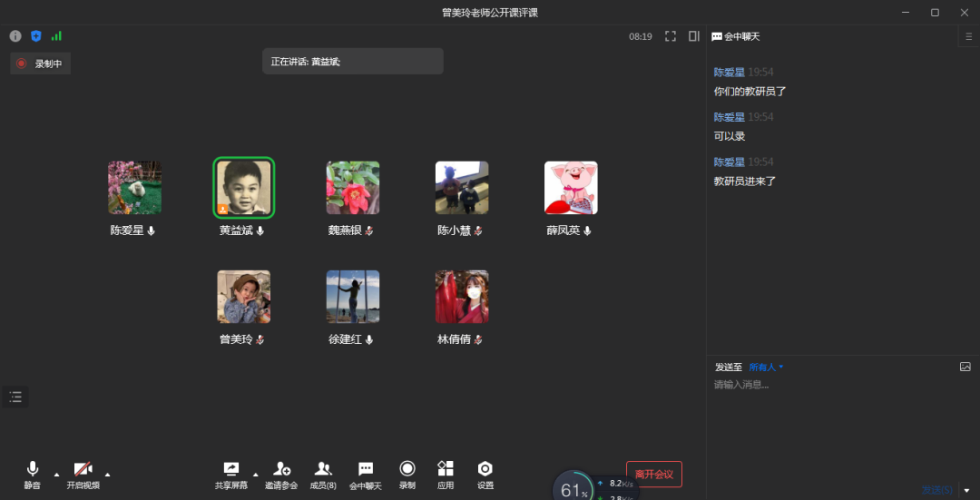Open the participant list side button
This screenshot has width=980, height=500.
coord(15,397)
